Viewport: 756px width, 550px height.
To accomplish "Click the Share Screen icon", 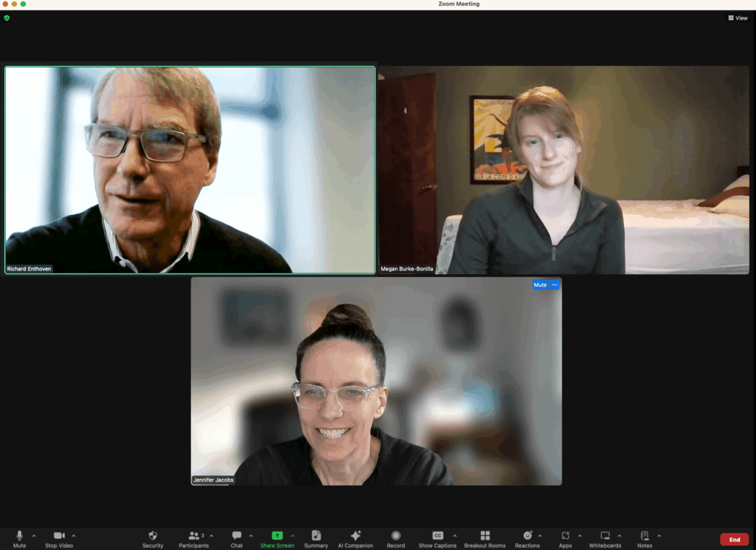I will 277,537.
